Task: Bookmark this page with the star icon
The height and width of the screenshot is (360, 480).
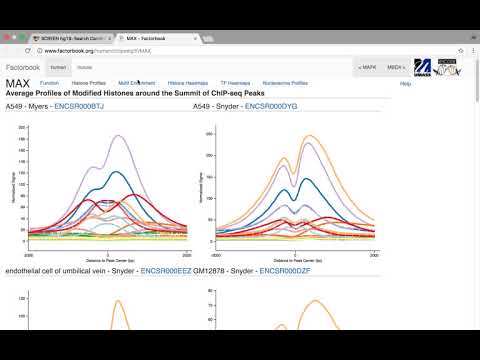Action: [x=461, y=51]
